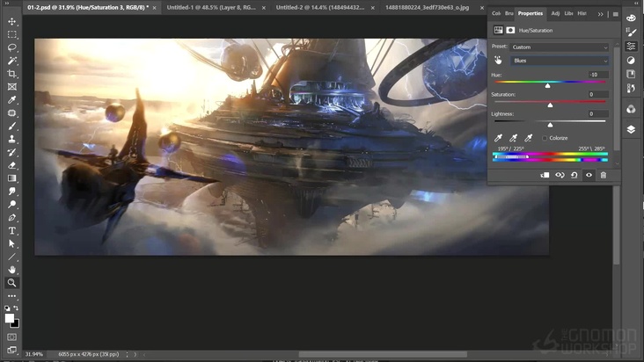
Task: Select the Lasso tool
Action: 12,47
